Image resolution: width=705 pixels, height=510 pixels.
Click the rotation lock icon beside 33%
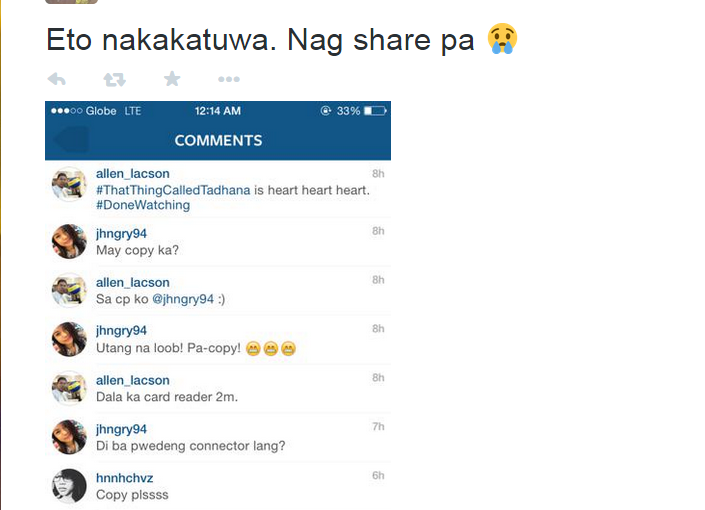pos(326,111)
